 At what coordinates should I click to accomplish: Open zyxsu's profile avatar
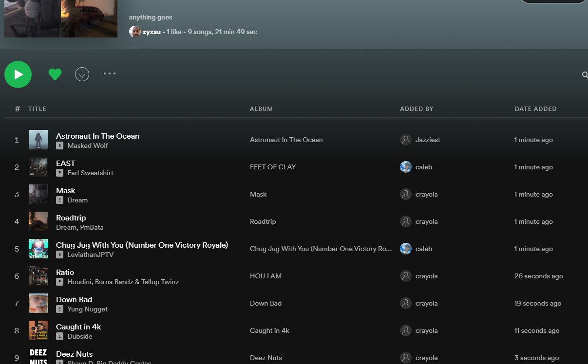(x=135, y=32)
